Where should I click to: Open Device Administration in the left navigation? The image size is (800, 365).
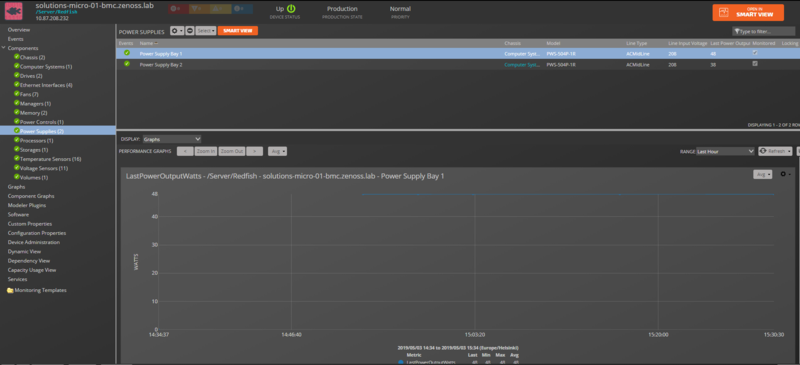click(x=34, y=242)
